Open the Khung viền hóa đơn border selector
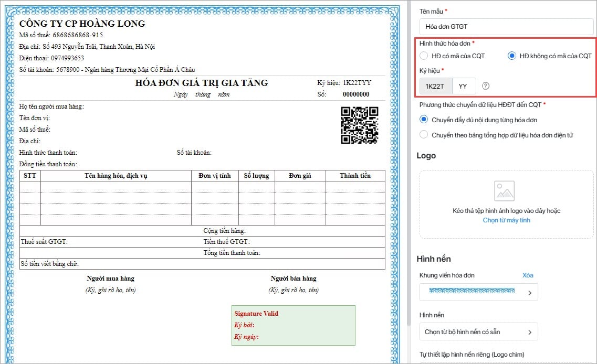The width and height of the screenshot is (597, 364). click(x=478, y=292)
